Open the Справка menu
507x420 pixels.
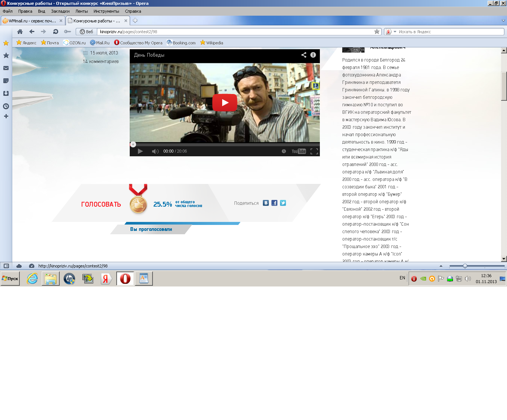coord(133,11)
